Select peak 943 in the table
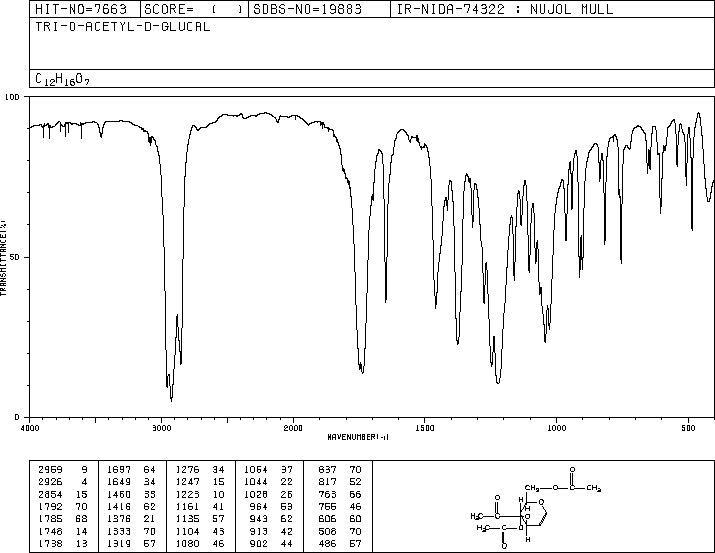This screenshot has height=553, width=715. pyautogui.click(x=259, y=519)
